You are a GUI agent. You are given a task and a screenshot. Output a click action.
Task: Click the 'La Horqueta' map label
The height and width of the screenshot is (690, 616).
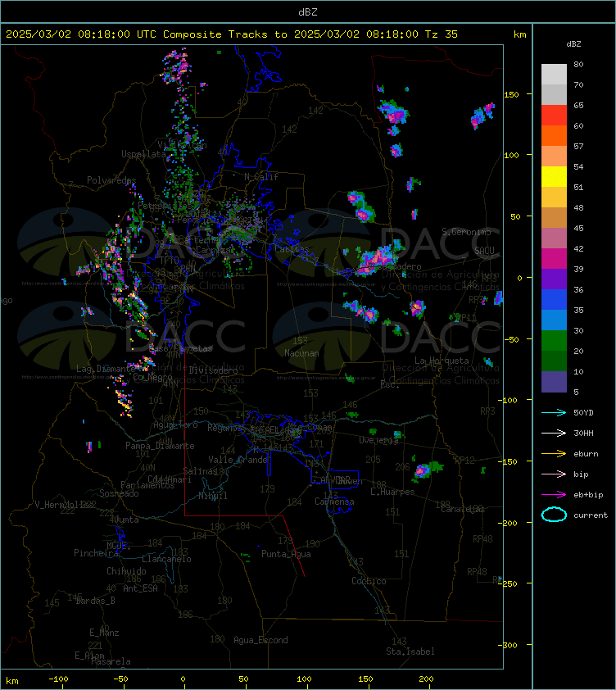click(442, 361)
